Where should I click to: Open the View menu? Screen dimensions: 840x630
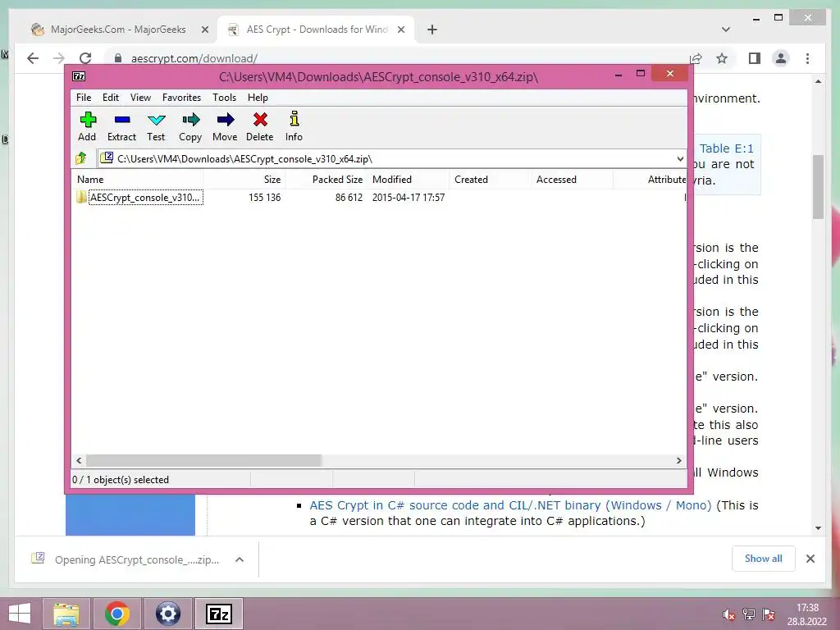(x=140, y=98)
